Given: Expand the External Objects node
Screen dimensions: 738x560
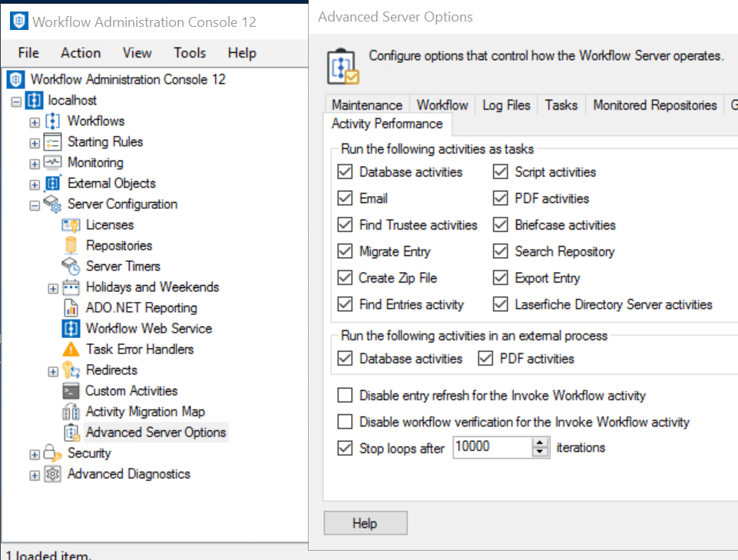Looking at the screenshot, I should click(35, 184).
